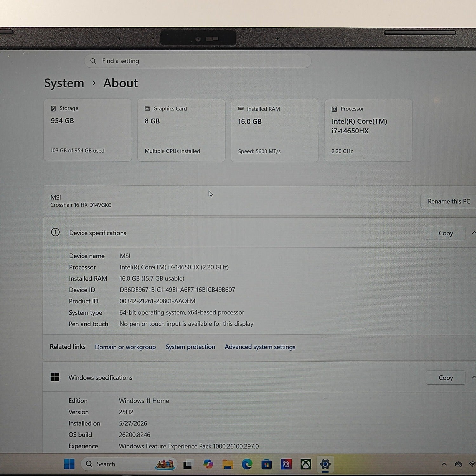Launch the Xbox app from the taskbar

(x=306, y=464)
